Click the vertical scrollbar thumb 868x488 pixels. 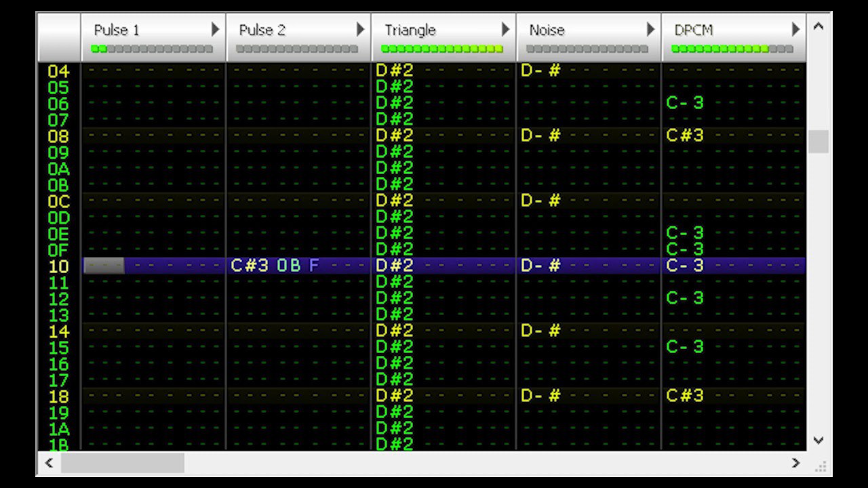[x=818, y=142]
